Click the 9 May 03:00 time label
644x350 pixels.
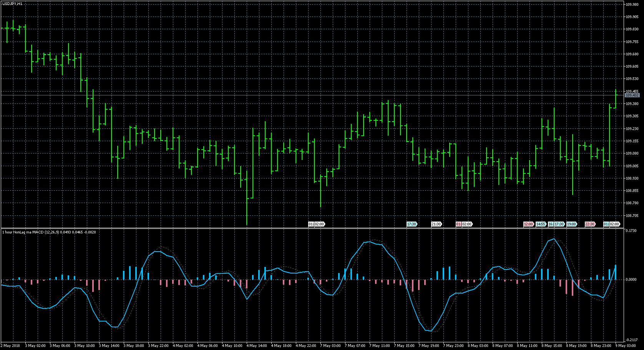coord(626,346)
